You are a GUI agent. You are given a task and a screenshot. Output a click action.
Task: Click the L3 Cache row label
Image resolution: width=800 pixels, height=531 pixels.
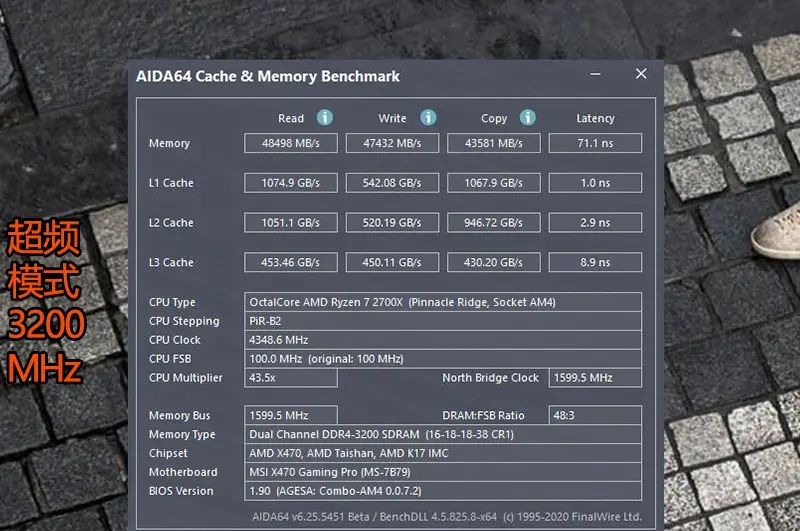click(x=171, y=263)
